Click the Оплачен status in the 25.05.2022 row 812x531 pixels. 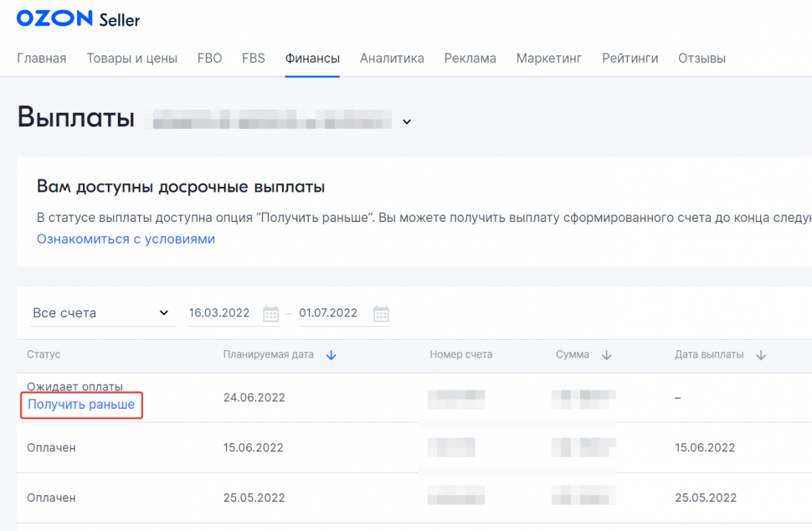51,497
